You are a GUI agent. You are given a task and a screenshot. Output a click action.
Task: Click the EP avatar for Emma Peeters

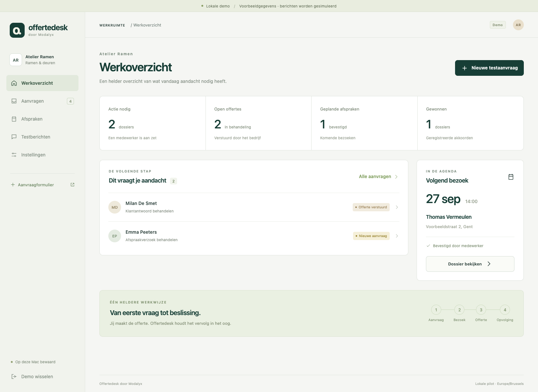point(115,236)
